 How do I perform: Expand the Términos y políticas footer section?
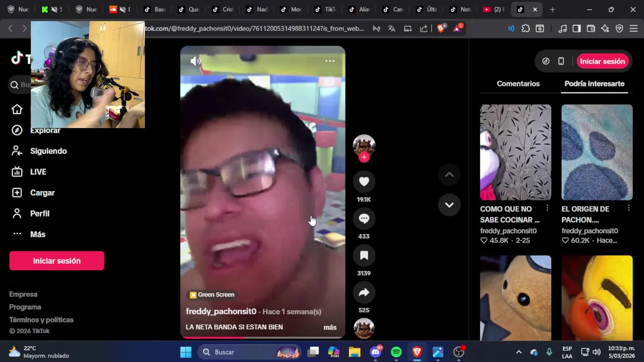[x=41, y=320]
